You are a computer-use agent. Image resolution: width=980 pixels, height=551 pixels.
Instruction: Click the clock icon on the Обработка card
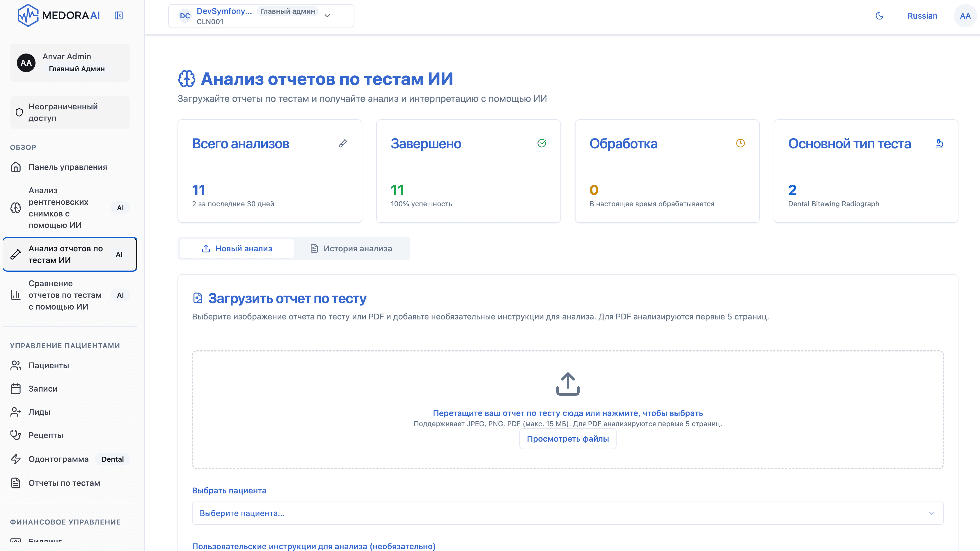(x=740, y=143)
